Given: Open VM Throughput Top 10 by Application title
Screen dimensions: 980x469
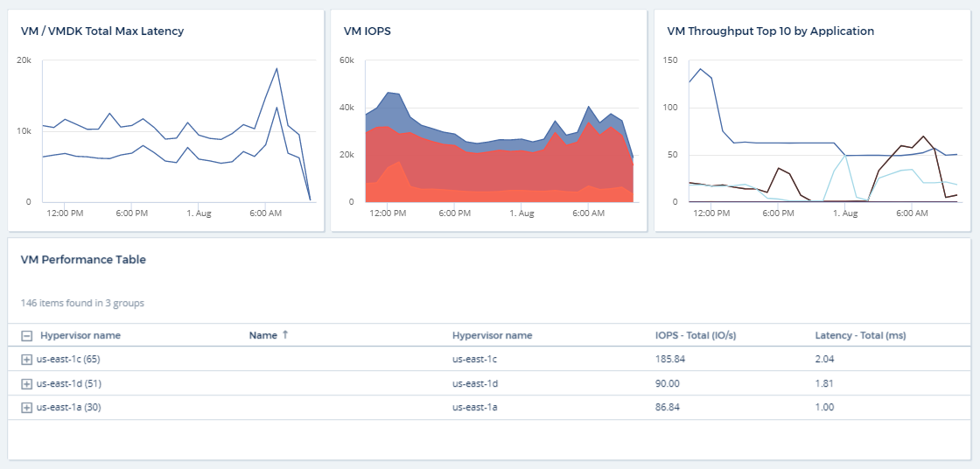Looking at the screenshot, I should [770, 31].
